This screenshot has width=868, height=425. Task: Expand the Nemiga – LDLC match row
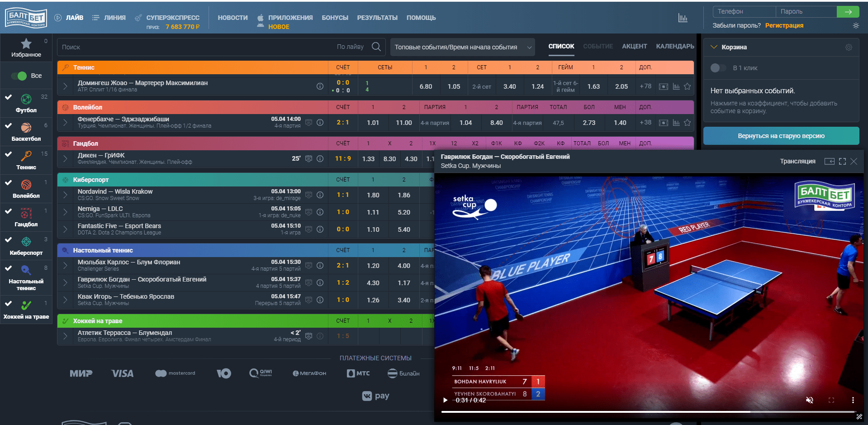click(65, 212)
